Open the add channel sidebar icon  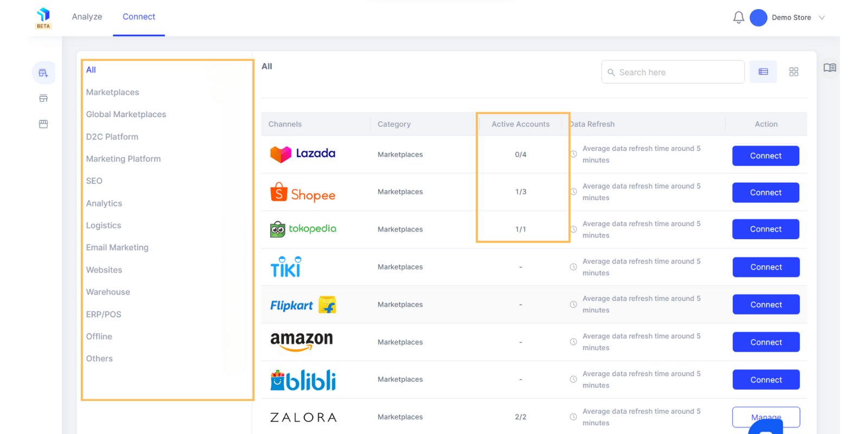click(x=43, y=73)
